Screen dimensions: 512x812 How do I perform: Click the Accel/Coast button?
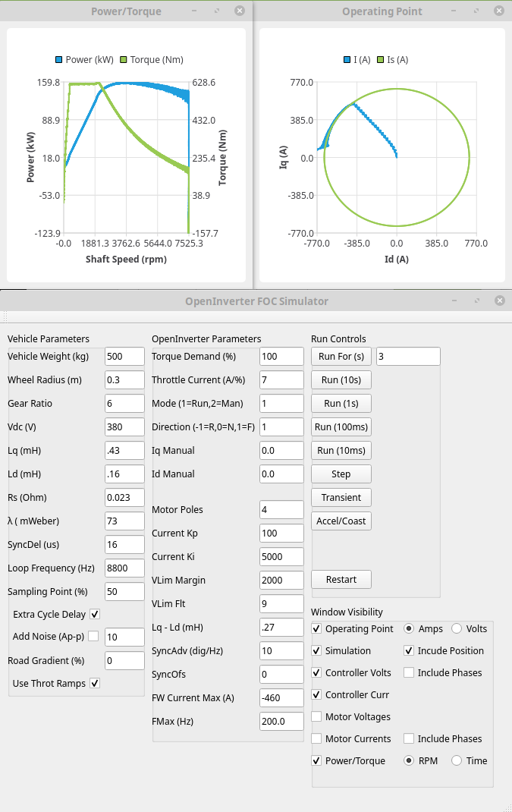[341, 521]
